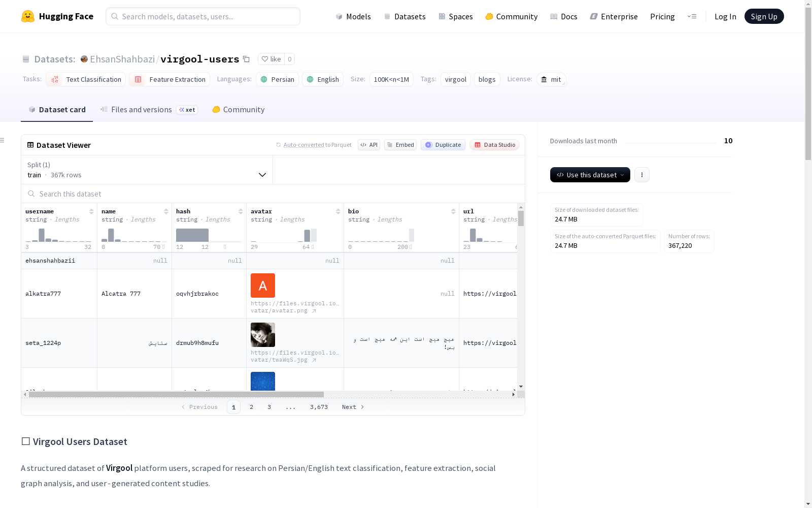
Task: Open the EhsanShahbazi profile link
Action: tap(122, 59)
